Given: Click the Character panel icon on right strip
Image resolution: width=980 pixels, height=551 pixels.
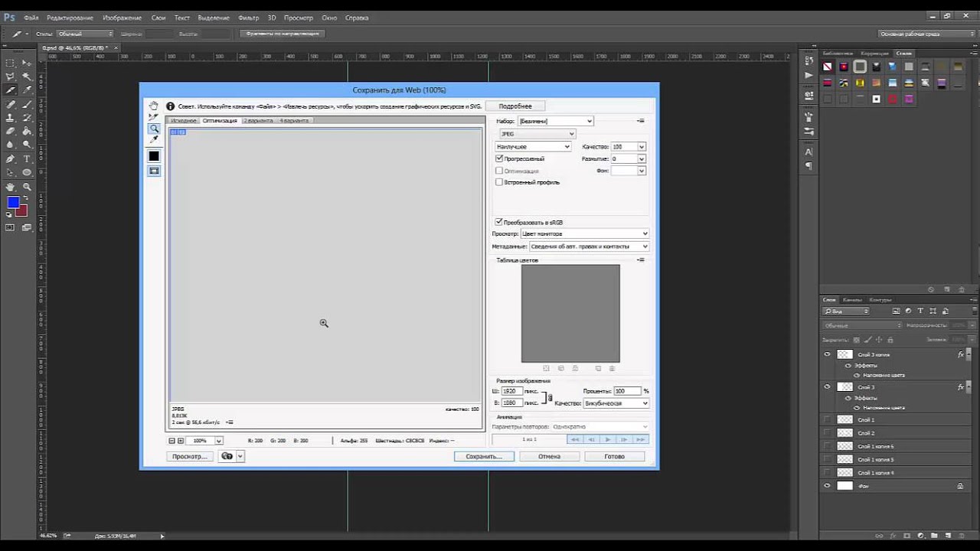Looking at the screenshot, I should [x=808, y=152].
